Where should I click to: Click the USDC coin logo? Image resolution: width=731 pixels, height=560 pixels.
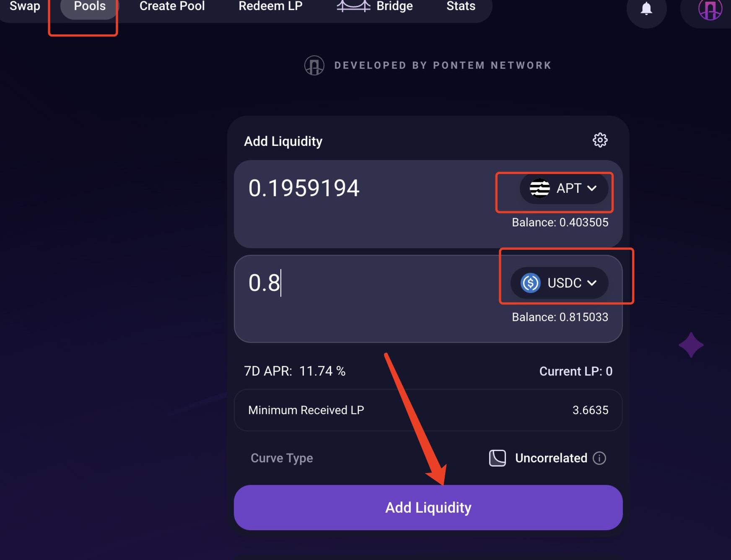530,283
